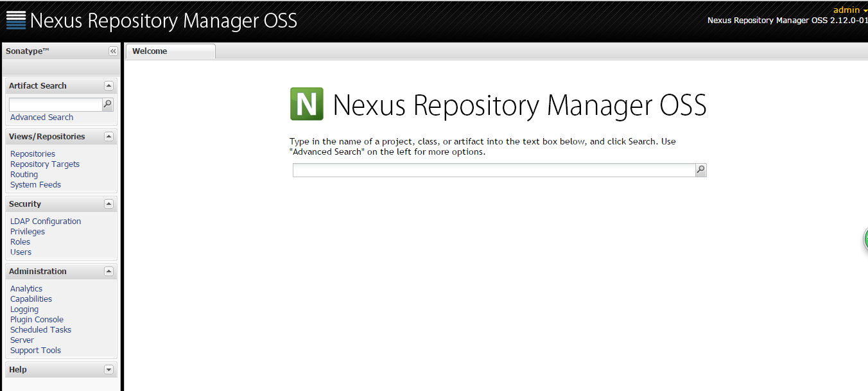Viewport: 868px width, 391px height.
Task: Open Scheduled Tasks
Action: tap(40, 330)
